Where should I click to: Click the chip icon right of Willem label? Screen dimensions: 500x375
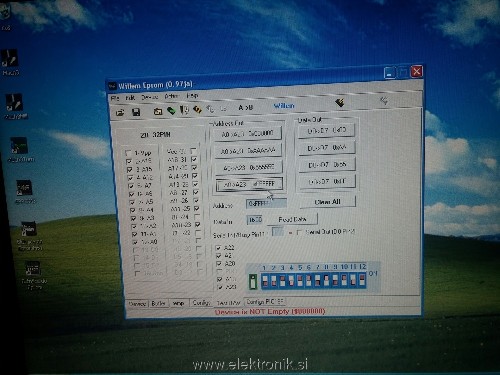(340, 103)
